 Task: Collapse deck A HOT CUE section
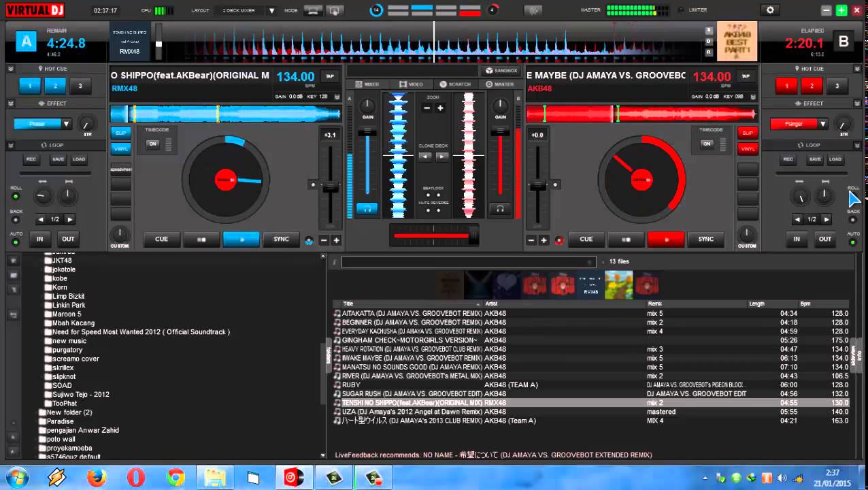[11, 69]
